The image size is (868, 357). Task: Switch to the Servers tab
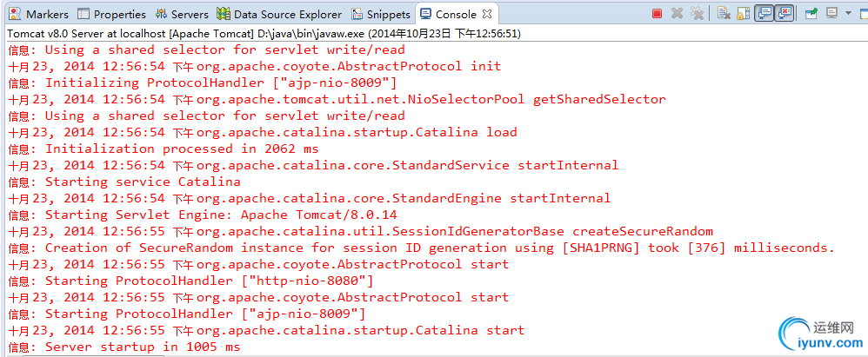pyautogui.click(x=182, y=14)
